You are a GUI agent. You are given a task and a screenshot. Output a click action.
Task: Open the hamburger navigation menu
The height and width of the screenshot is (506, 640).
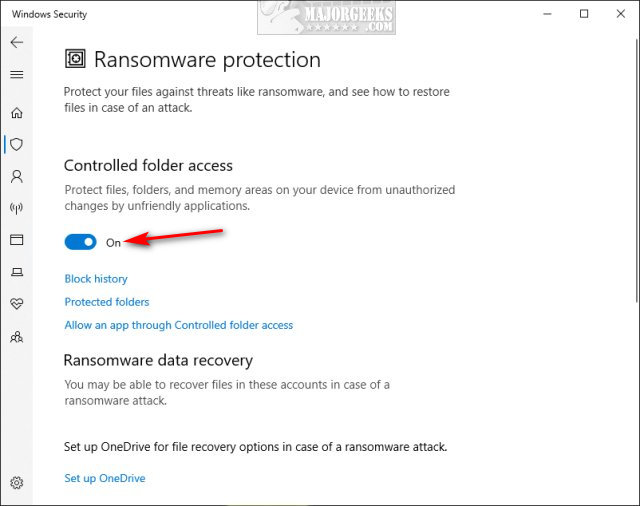[16, 74]
